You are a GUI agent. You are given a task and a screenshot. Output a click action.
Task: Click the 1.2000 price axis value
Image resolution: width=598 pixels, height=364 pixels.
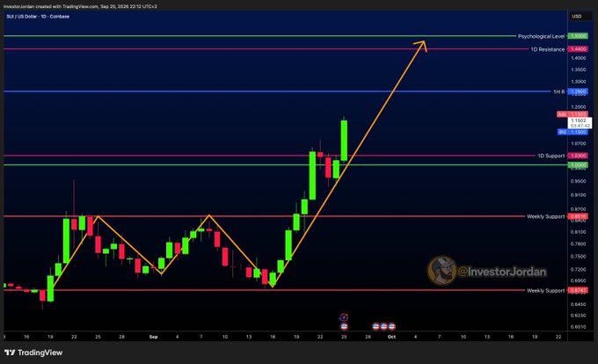pyautogui.click(x=578, y=107)
